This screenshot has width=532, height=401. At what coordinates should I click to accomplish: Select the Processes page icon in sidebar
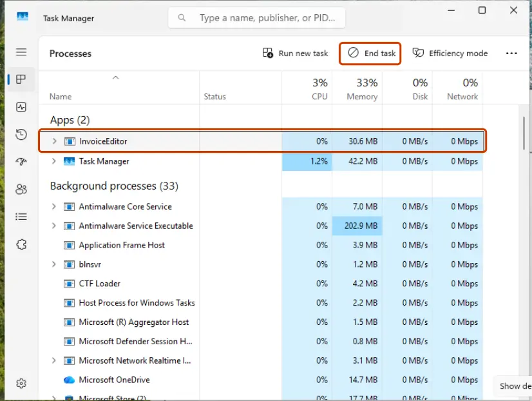coord(21,79)
